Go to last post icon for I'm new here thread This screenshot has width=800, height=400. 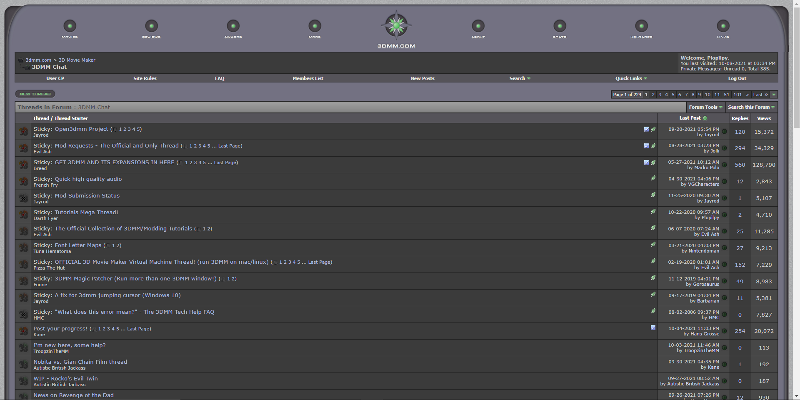[x=724, y=347]
